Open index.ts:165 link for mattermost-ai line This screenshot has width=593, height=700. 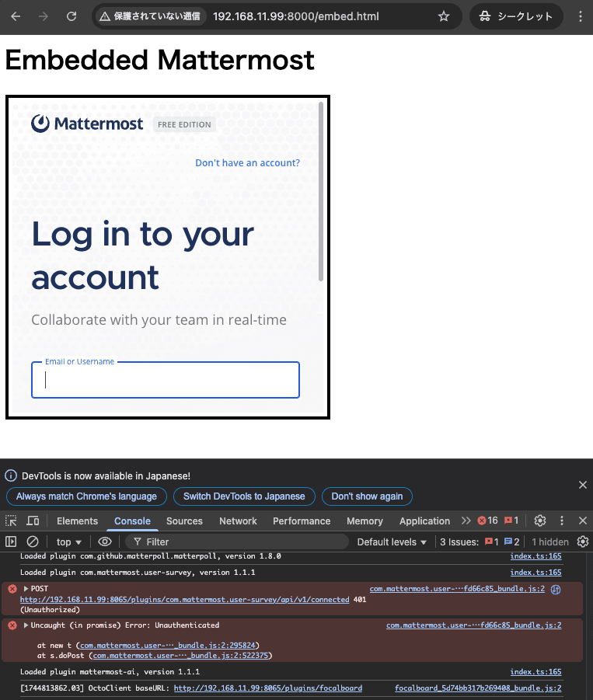(535, 672)
